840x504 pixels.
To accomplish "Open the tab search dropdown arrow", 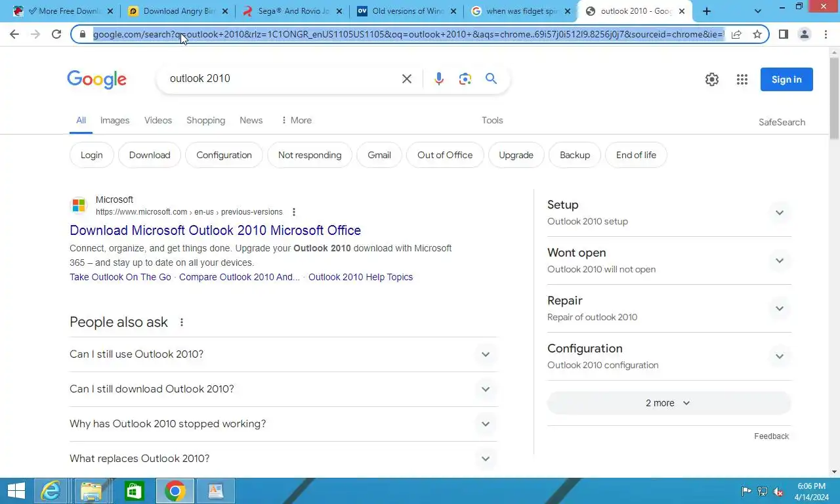I will (758, 11).
